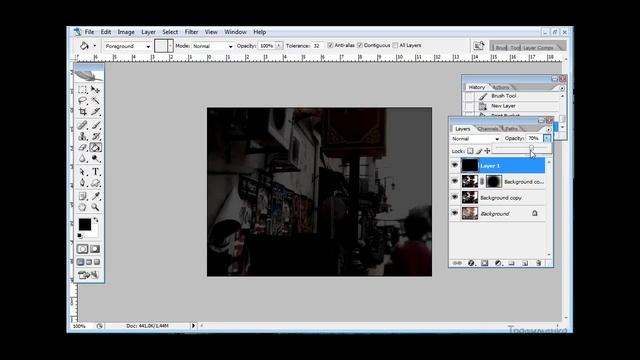Open the Filter menu

191,32
